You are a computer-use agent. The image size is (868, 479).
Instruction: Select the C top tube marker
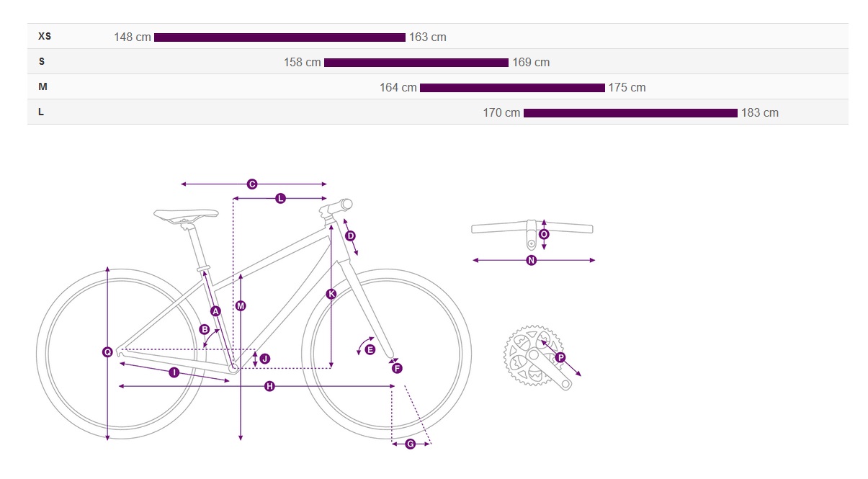pyautogui.click(x=252, y=184)
